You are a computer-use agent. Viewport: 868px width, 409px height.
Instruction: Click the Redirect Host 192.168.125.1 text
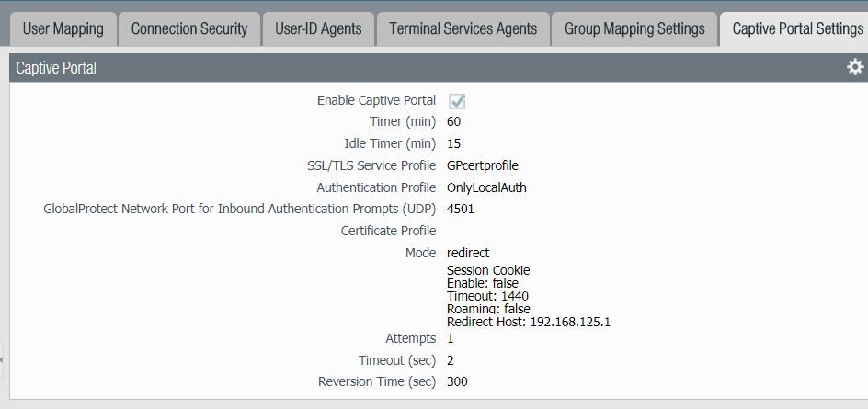click(x=528, y=322)
